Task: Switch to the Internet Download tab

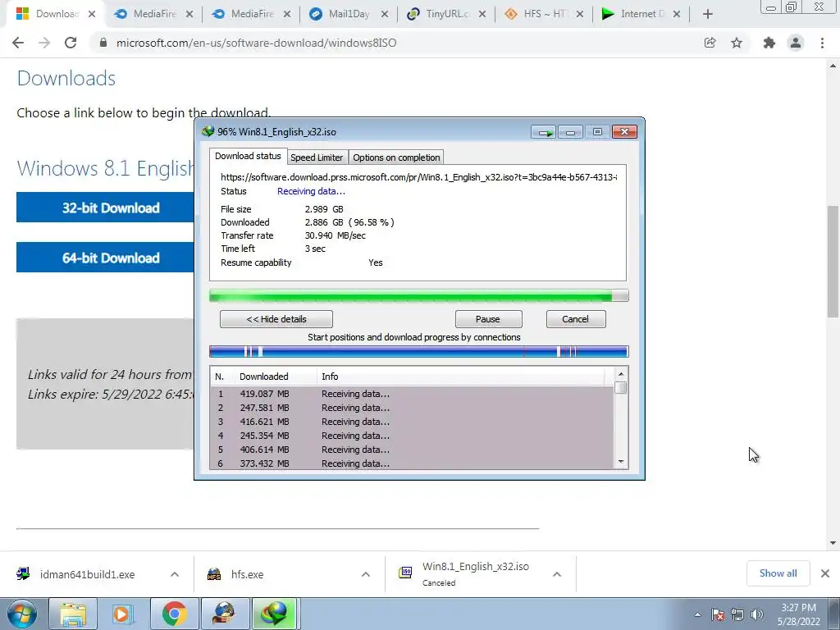Action: coord(641,14)
